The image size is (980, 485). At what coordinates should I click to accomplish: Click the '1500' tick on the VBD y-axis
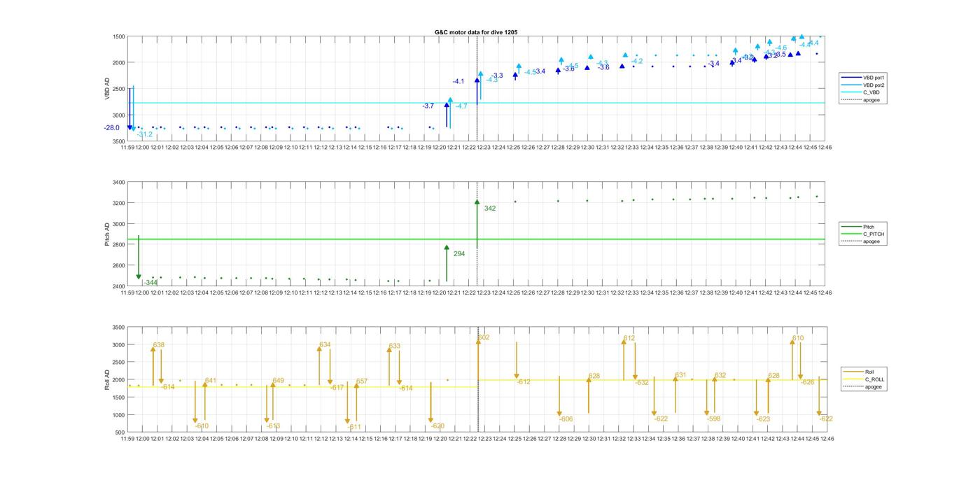(118, 36)
